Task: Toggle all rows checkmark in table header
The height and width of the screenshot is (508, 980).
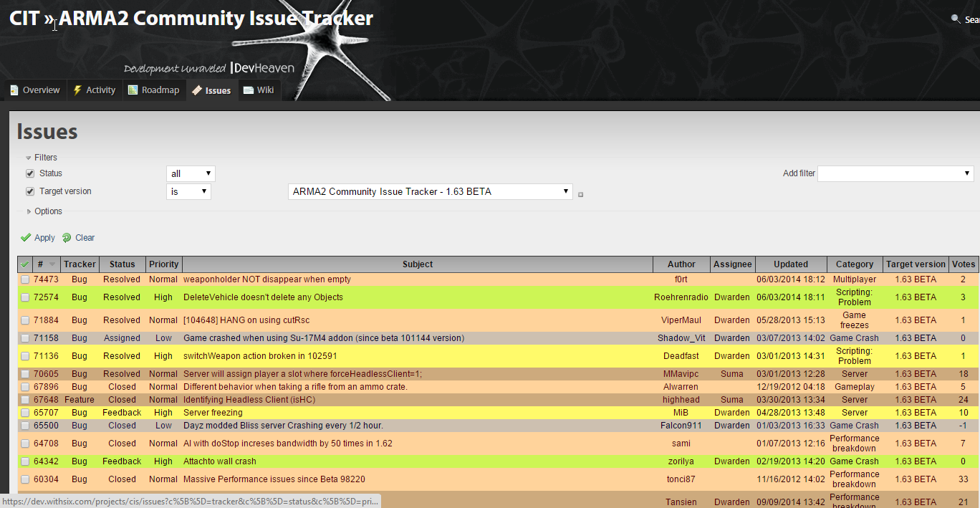Action: 24,264
